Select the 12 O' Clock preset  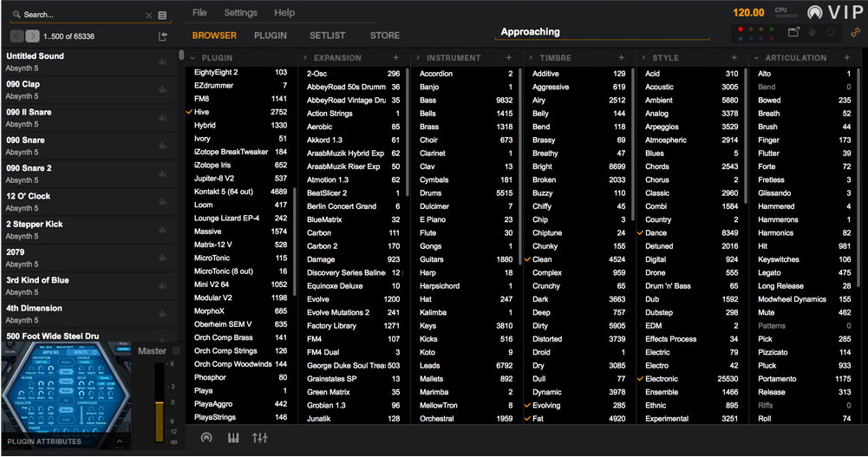(88, 202)
